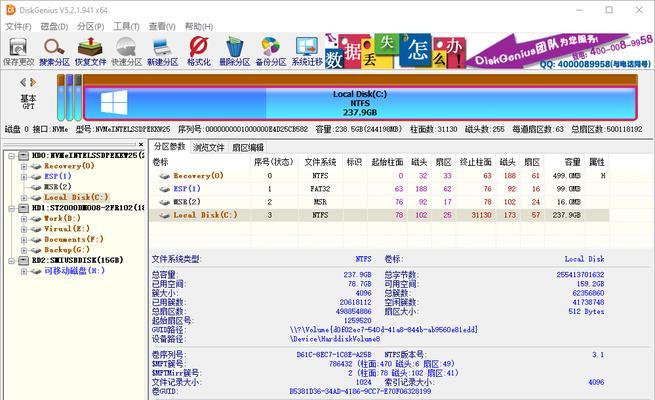
Task: Click the 序号(状态) column header
Action: [x=274, y=162]
